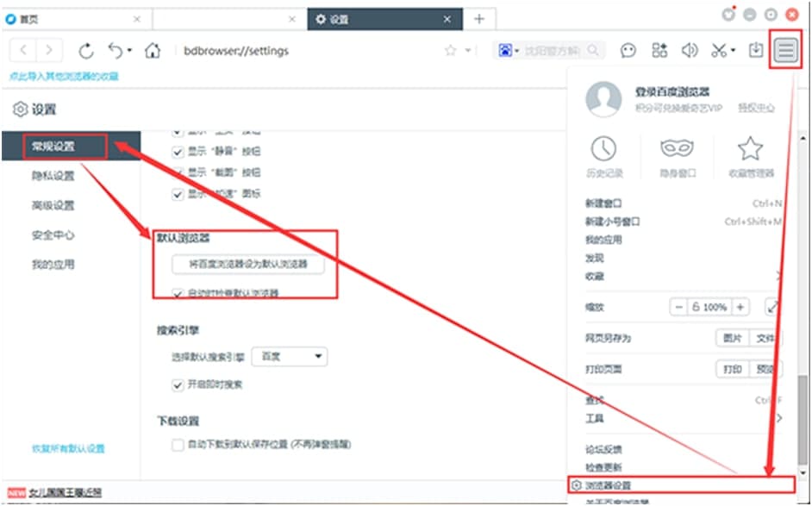Go back using the back arrow
812x506 pixels.
point(23,50)
